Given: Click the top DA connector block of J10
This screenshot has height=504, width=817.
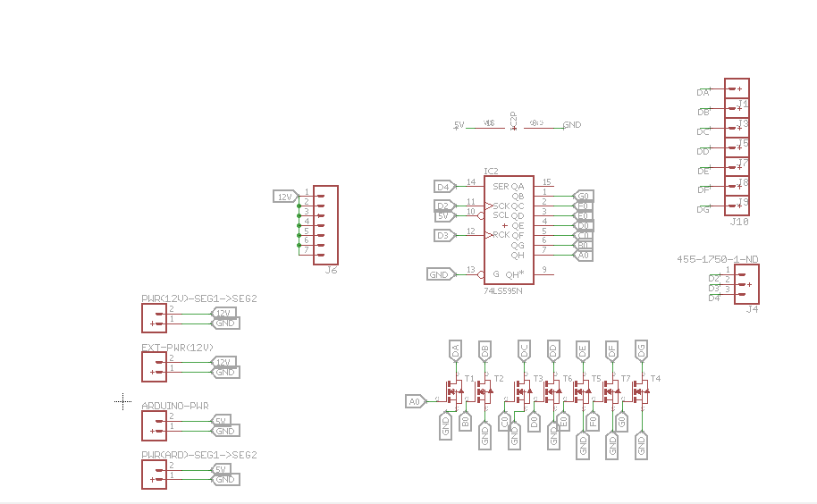Looking at the screenshot, I should click(x=737, y=88).
